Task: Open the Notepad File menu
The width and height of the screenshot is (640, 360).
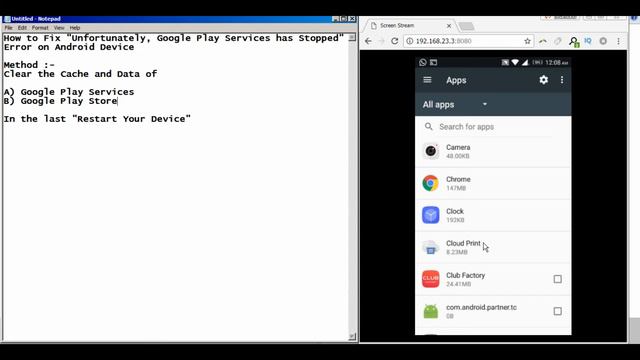Action: point(9,28)
